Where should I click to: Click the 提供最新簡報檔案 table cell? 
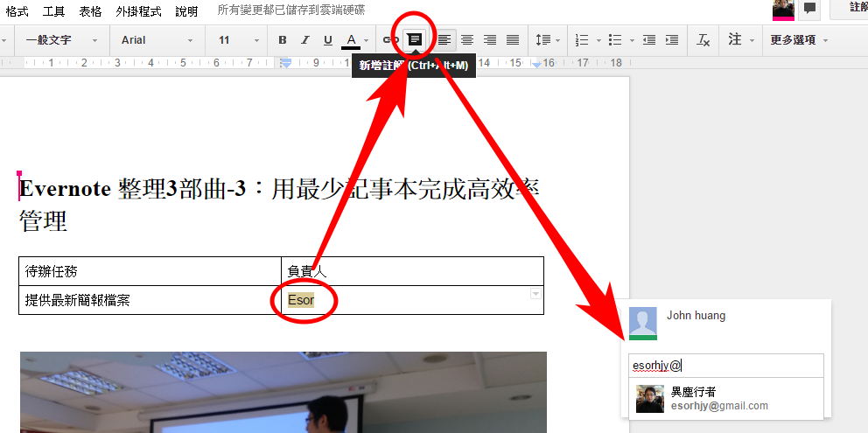coord(150,300)
